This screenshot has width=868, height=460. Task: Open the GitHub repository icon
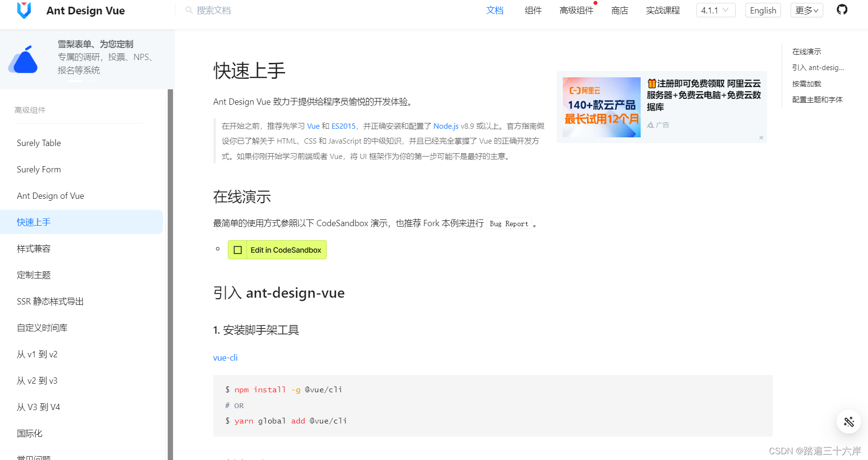pos(842,10)
